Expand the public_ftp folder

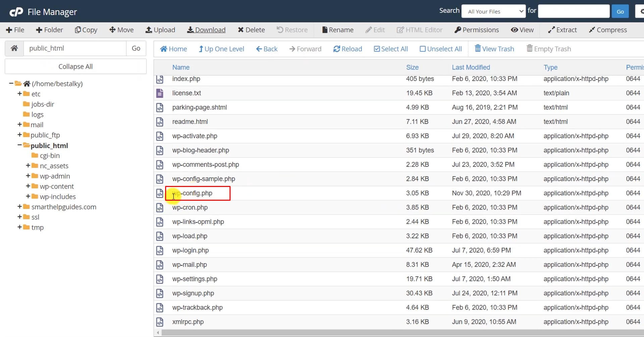pyautogui.click(x=19, y=135)
